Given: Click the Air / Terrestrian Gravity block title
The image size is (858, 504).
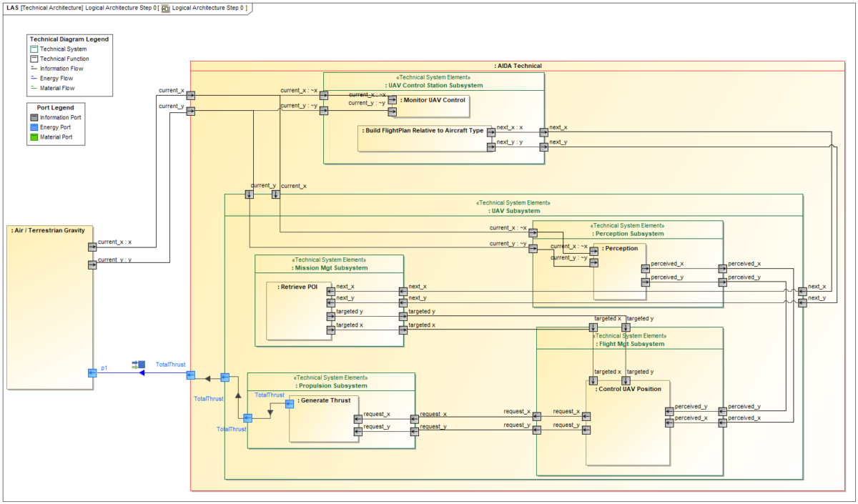Looking at the screenshot, I should point(48,230).
